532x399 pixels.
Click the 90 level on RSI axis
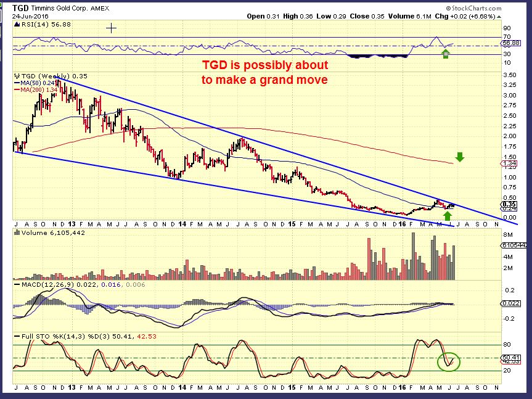coord(507,28)
